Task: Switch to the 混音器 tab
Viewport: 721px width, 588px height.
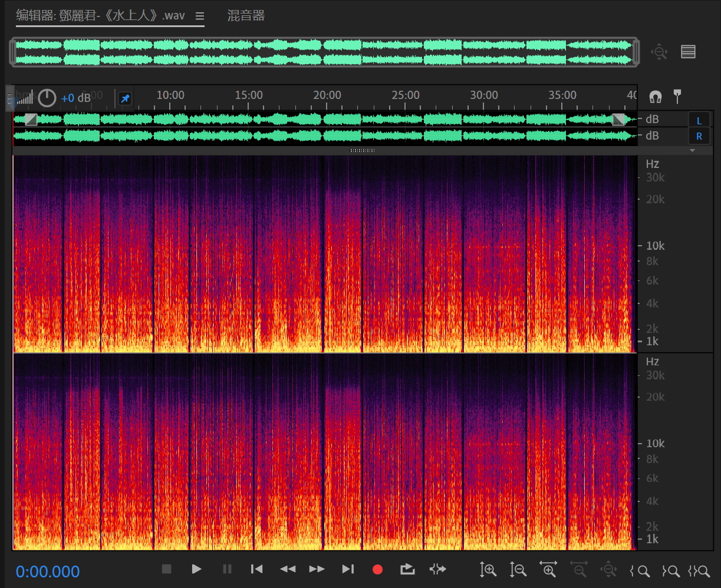Action: (x=246, y=16)
